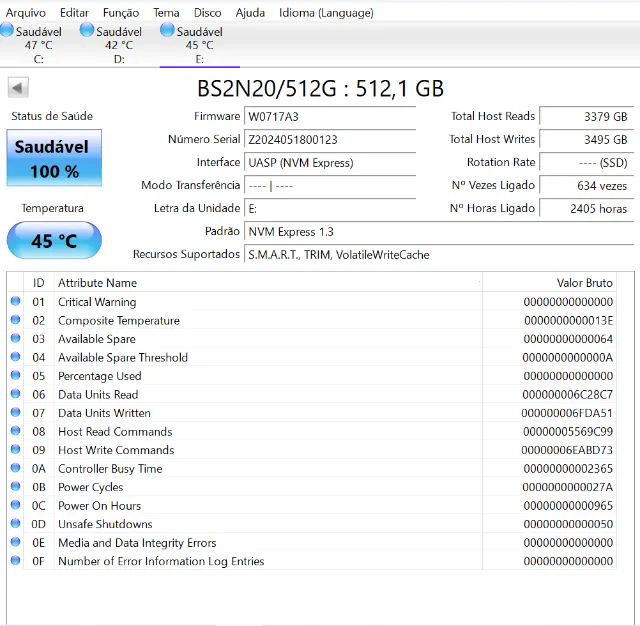Click the status dot for Unsafe Shutdowns
This screenshot has width=640, height=626.
[x=16, y=523]
